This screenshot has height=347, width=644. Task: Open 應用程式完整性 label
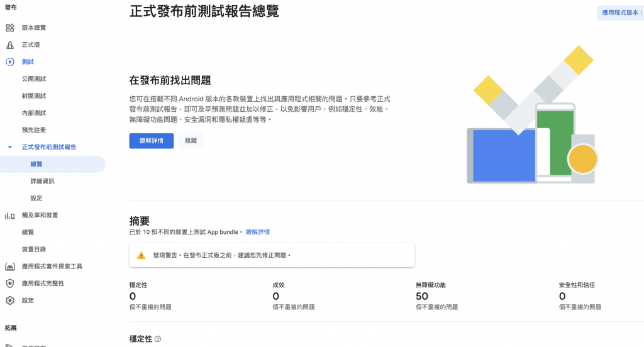pos(43,284)
